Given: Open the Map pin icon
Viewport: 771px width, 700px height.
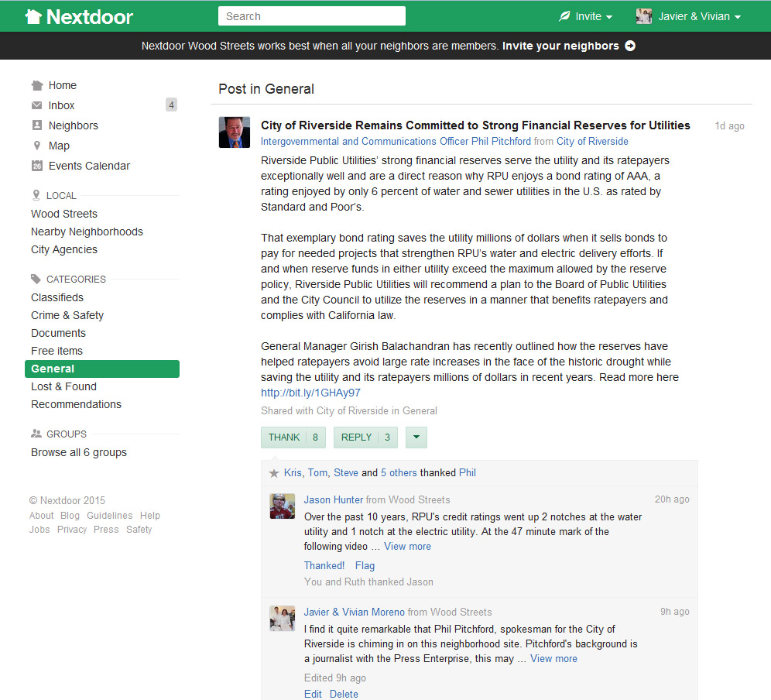Looking at the screenshot, I should click(x=37, y=146).
